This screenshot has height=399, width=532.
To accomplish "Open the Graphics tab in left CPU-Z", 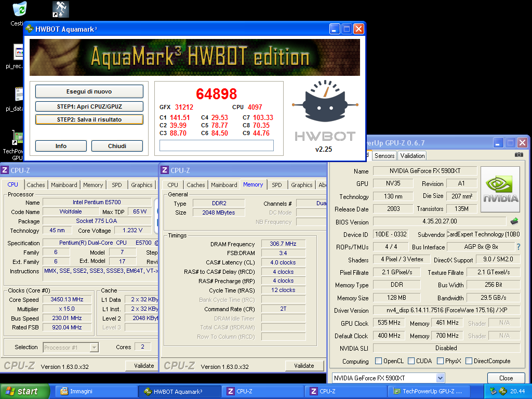I will (142, 185).
